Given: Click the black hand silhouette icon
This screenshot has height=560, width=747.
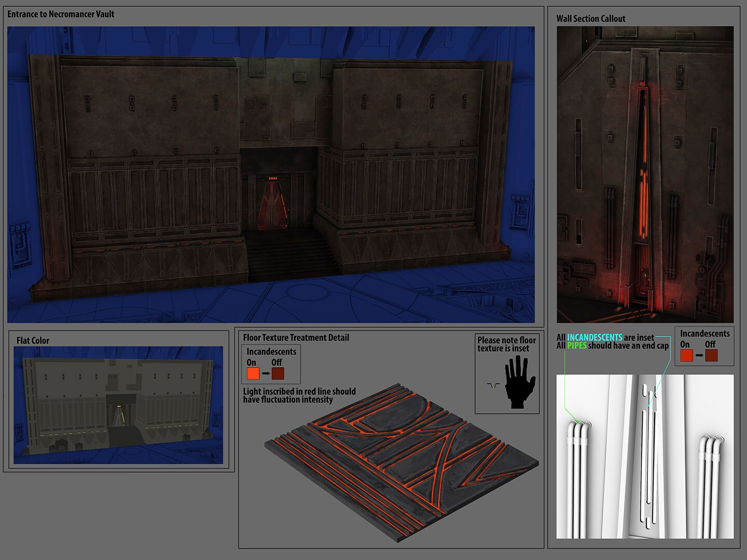Looking at the screenshot, I should [520, 382].
